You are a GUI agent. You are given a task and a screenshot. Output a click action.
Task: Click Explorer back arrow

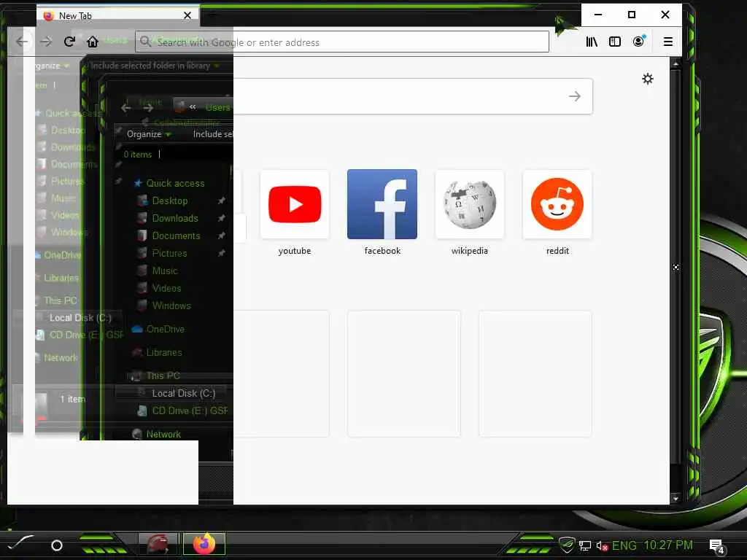point(125,108)
